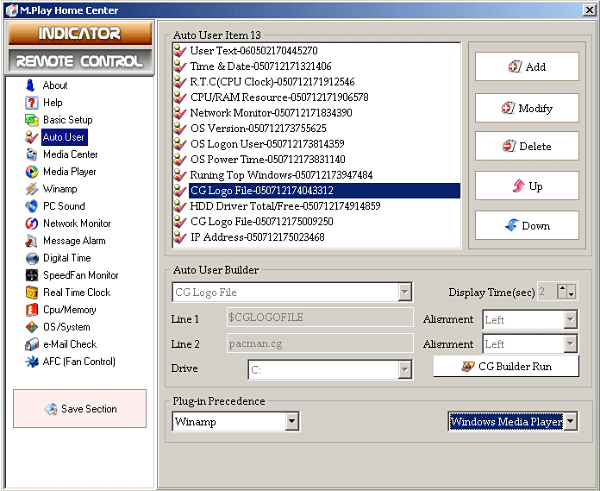
Task: Click the CG Builder Run button
Action: pos(506,366)
